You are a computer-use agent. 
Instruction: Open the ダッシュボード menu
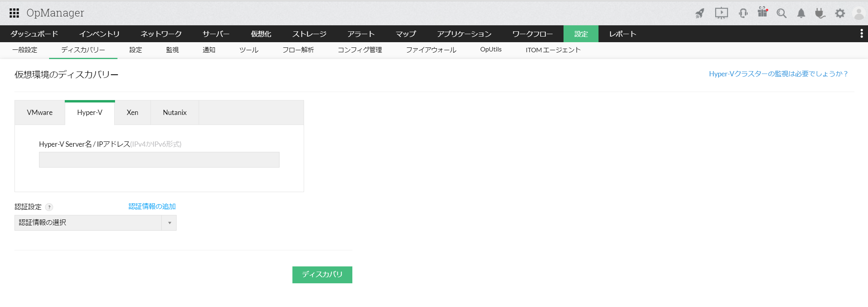coord(34,34)
